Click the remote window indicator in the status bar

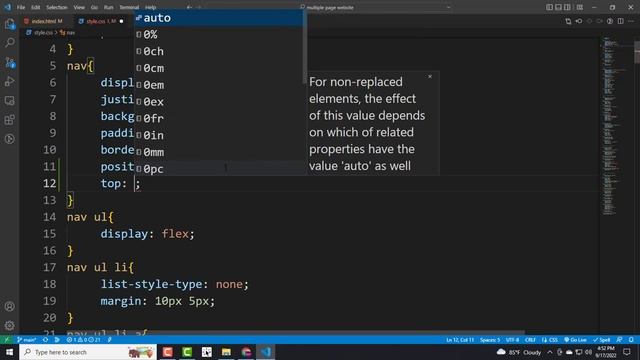[7, 340]
